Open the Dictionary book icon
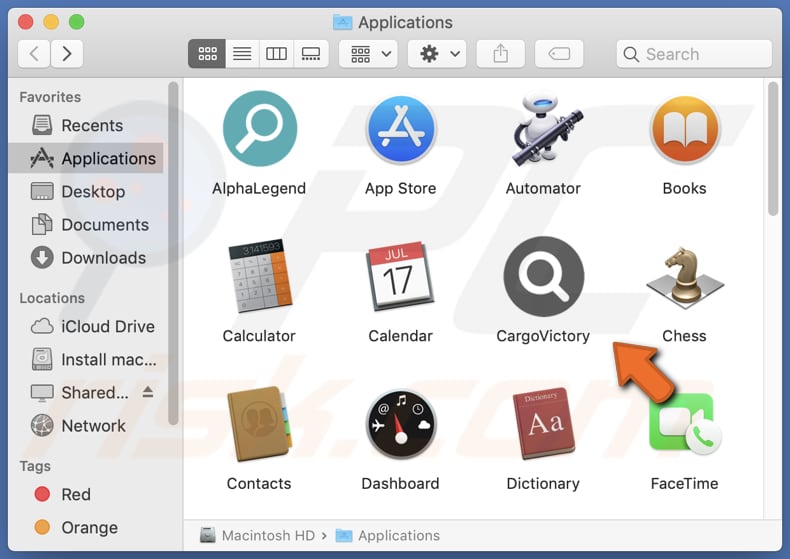 [x=544, y=423]
